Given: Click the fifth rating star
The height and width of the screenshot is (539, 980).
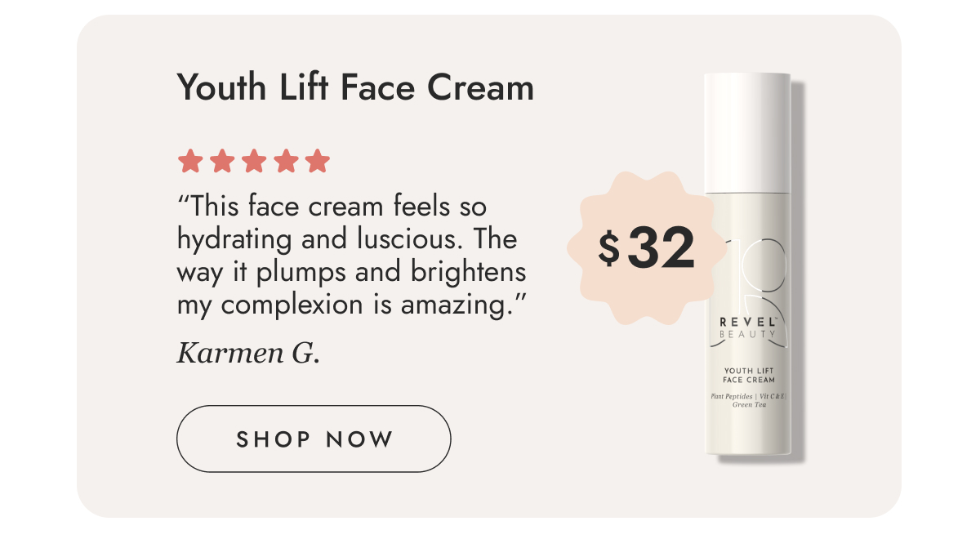Looking at the screenshot, I should [318, 161].
